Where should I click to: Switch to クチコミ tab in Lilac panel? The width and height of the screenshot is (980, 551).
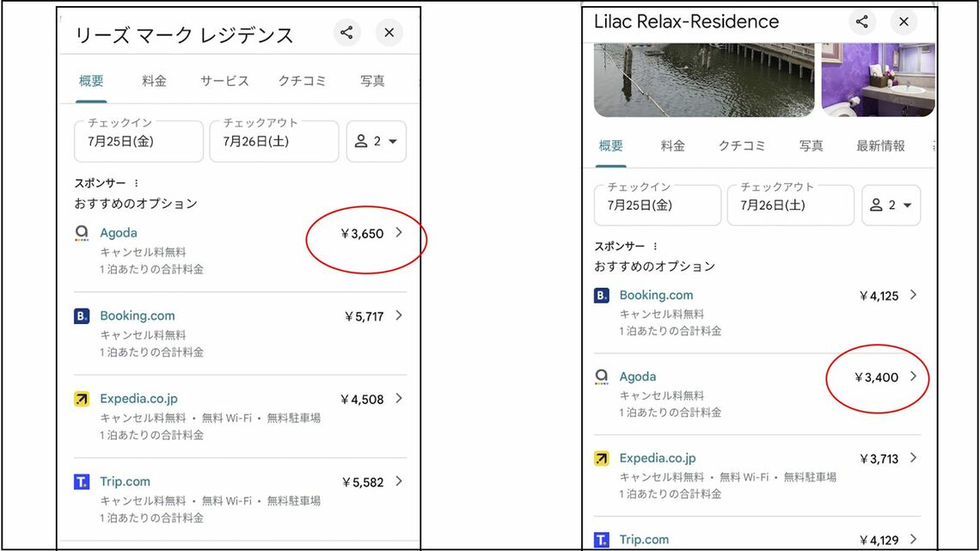[x=742, y=145]
